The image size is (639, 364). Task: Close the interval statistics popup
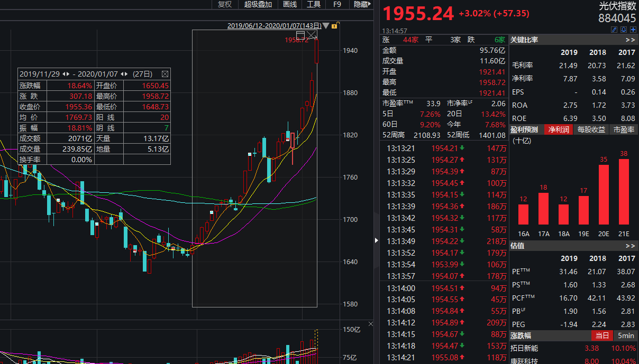165,74
